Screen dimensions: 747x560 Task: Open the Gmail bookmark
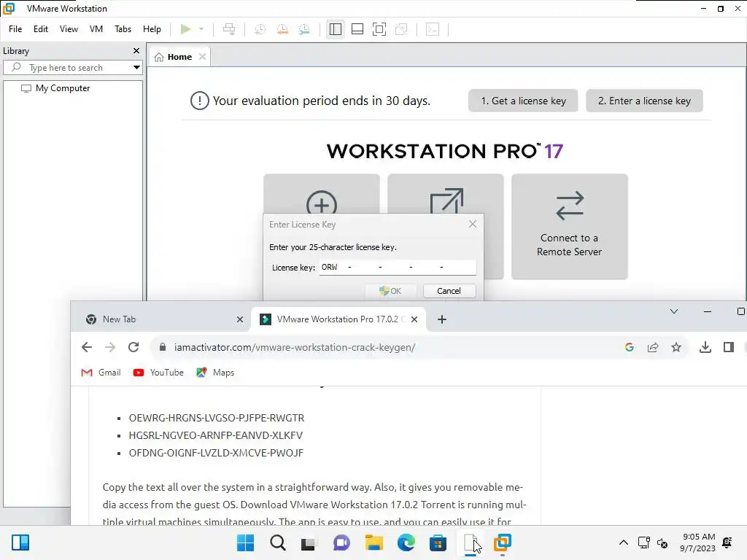point(101,373)
